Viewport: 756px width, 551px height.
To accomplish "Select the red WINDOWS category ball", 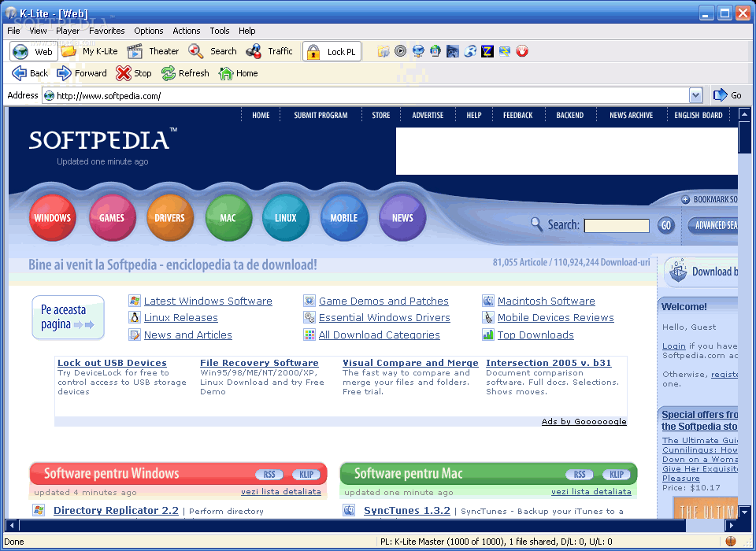I will click(x=53, y=218).
